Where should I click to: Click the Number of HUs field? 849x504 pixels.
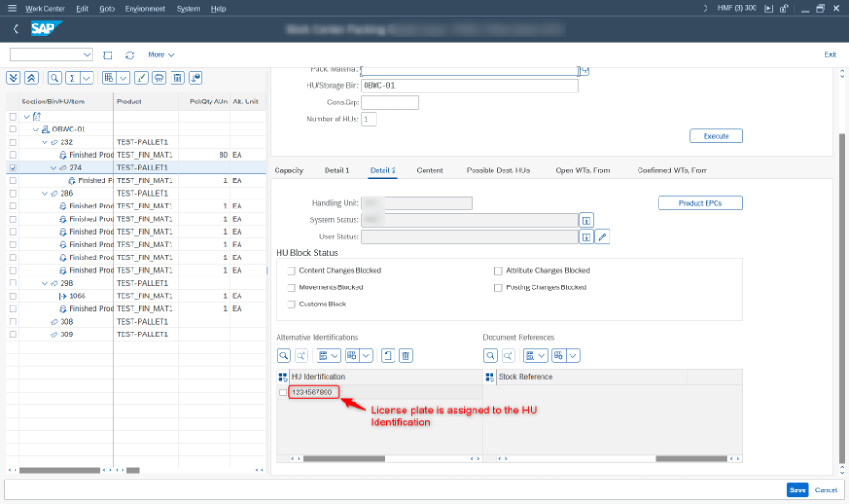pyautogui.click(x=368, y=119)
